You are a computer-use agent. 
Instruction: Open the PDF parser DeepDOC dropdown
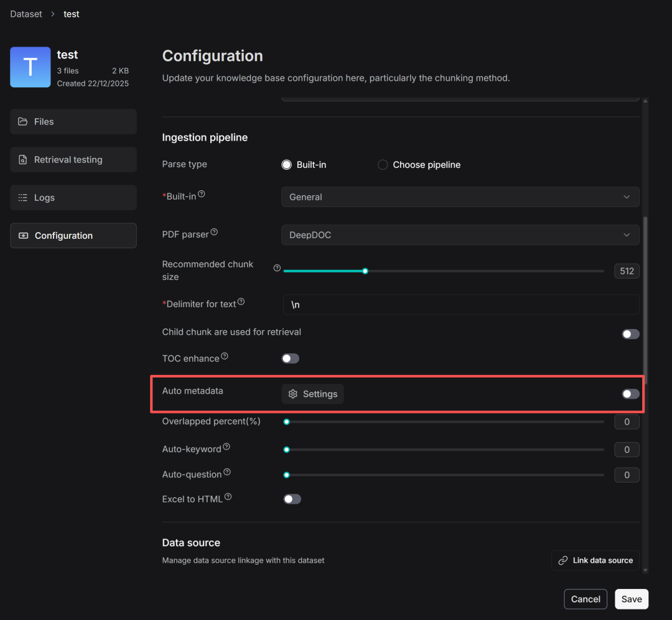click(460, 235)
